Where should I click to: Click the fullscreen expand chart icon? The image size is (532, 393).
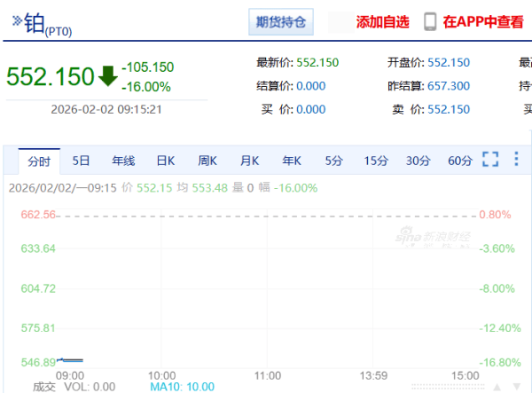(490, 160)
